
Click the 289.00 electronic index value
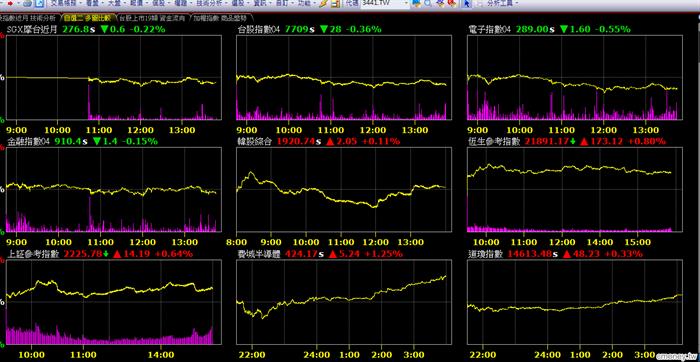click(532, 29)
